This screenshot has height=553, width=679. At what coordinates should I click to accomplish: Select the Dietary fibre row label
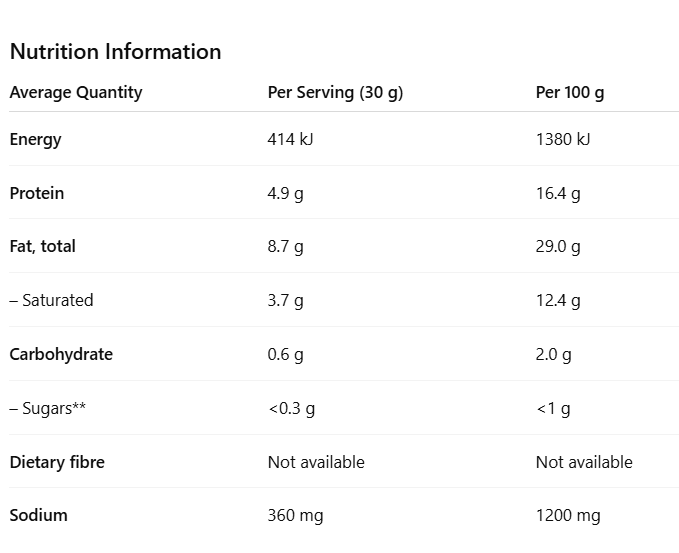pos(57,463)
